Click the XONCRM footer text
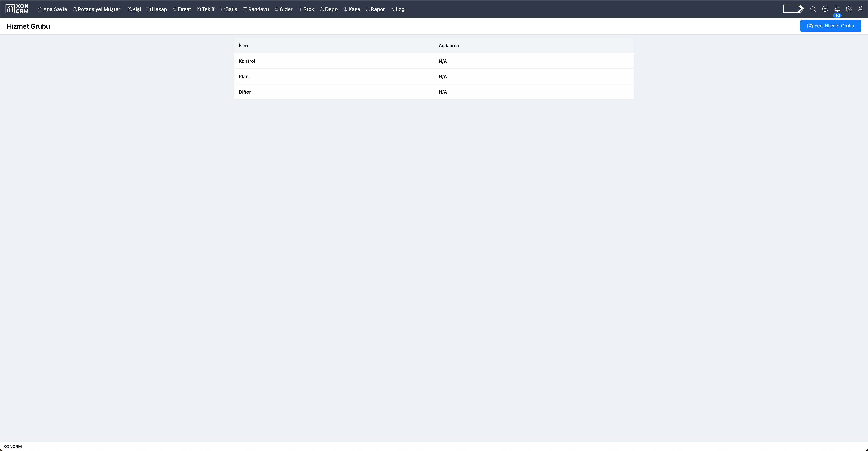 click(13, 446)
